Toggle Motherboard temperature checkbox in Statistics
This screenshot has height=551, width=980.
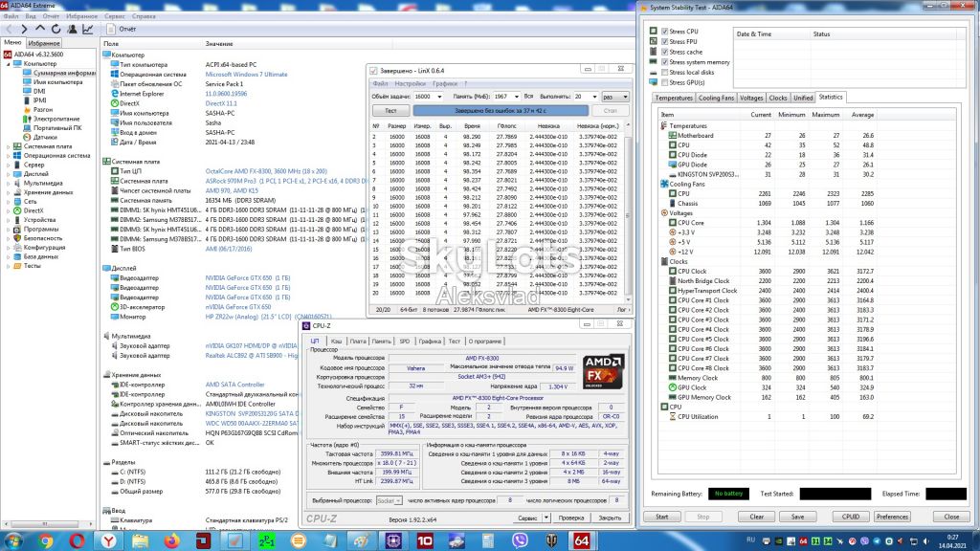click(673, 136)
